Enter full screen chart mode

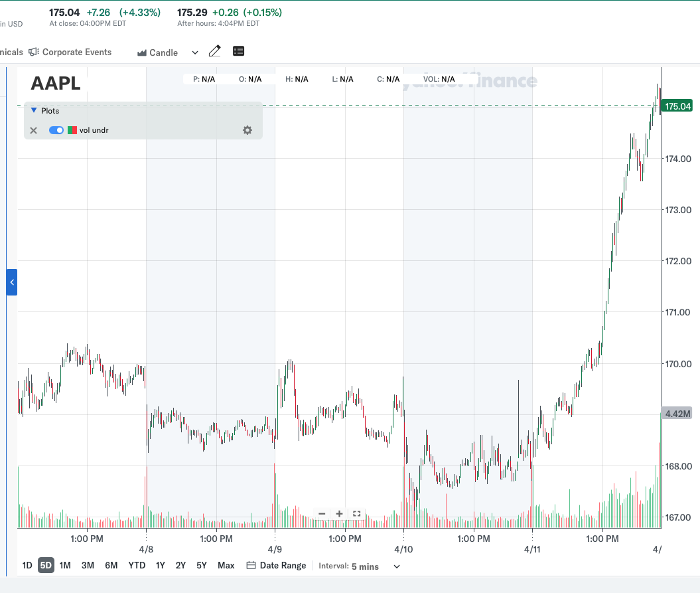[357, 513]
